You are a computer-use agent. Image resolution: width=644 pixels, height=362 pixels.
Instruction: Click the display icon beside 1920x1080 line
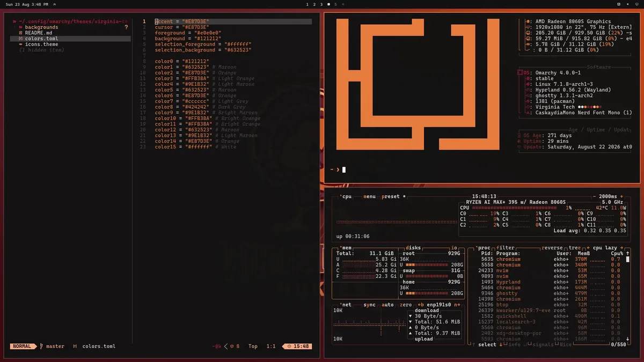click(x=528, y=27)
